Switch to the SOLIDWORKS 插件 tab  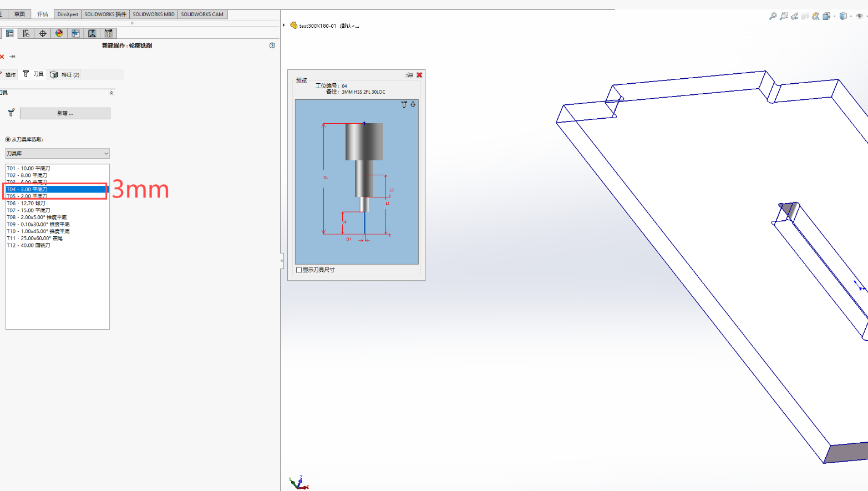[x=105, y=14]
